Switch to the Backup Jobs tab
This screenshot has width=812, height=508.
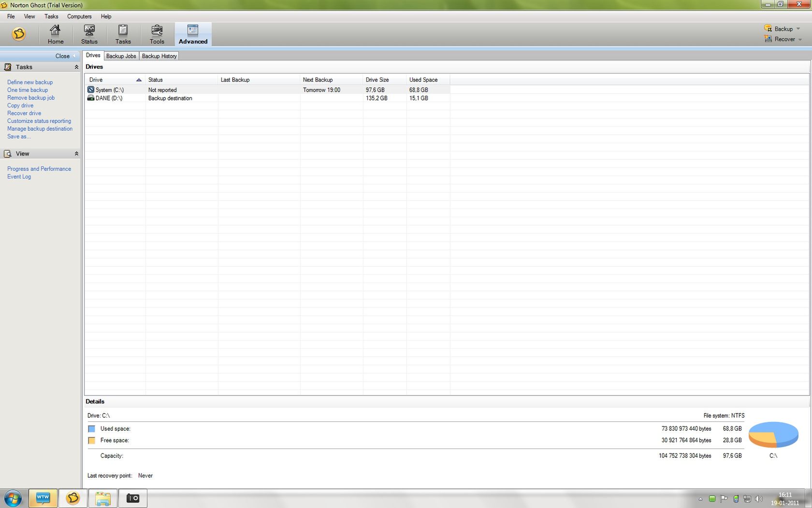pyautogui.click(x=121, y=56)
